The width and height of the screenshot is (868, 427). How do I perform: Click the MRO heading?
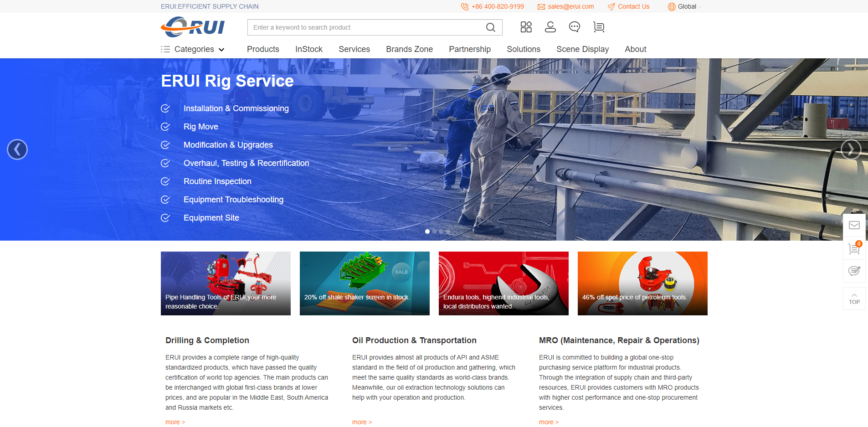619,340
